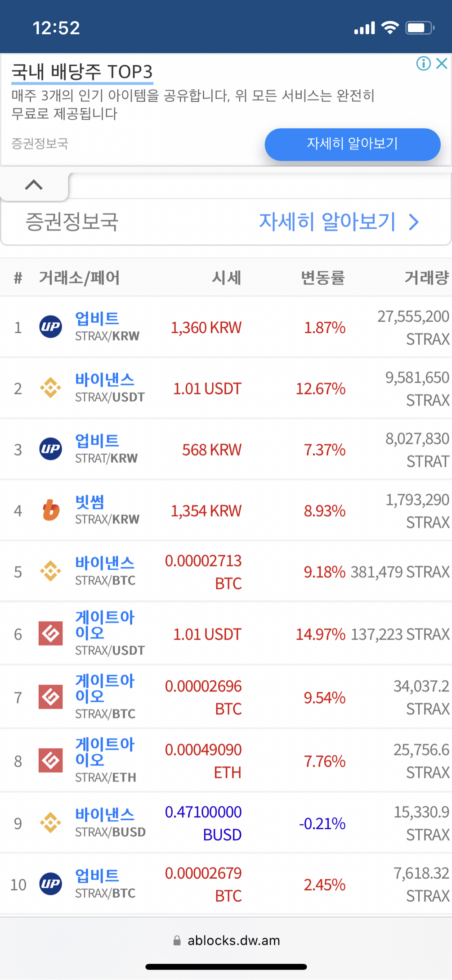
Task: Tap the right chevron next to 자세히 알아보기
Action: tap(414, 222)
